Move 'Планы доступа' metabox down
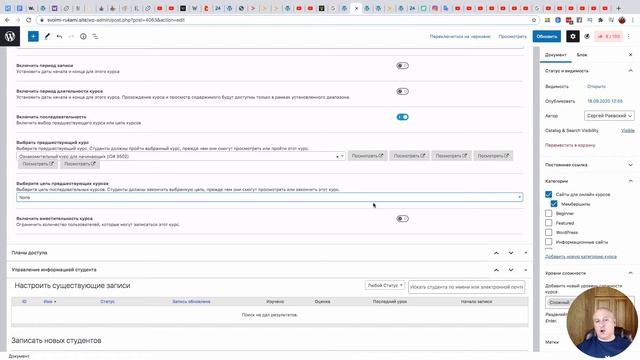640x360 pixels. tap(511, 253)
